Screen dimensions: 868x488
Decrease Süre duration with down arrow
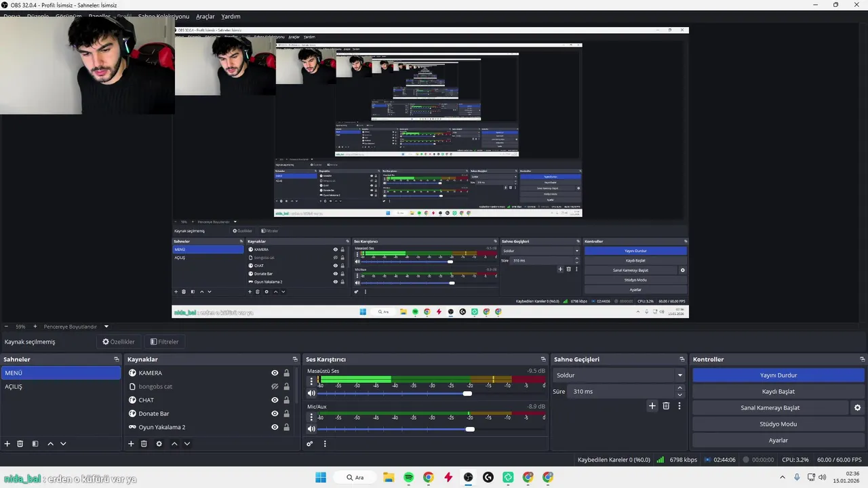(x=679, y=394)
